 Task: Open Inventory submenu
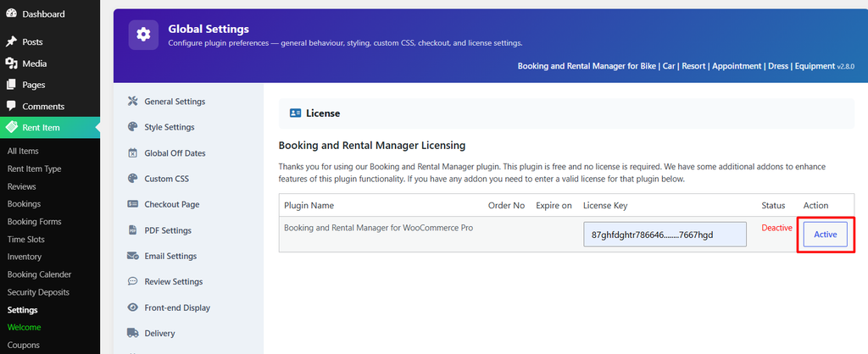25,257
